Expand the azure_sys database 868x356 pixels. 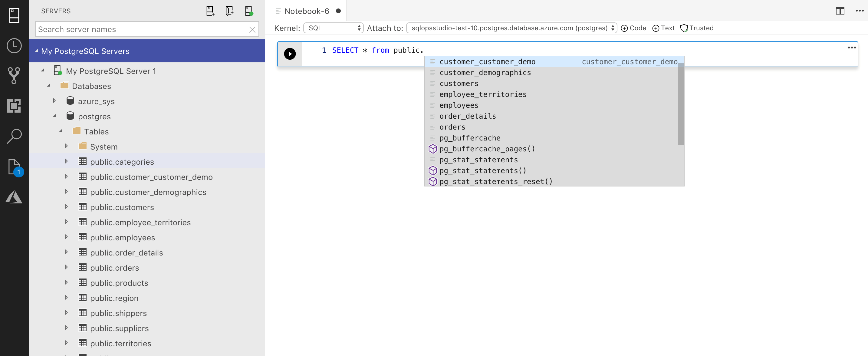54,101
